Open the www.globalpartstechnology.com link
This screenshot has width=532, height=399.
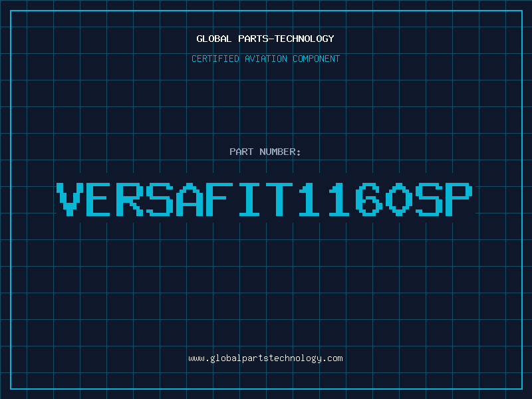click(x=265, y=358)
